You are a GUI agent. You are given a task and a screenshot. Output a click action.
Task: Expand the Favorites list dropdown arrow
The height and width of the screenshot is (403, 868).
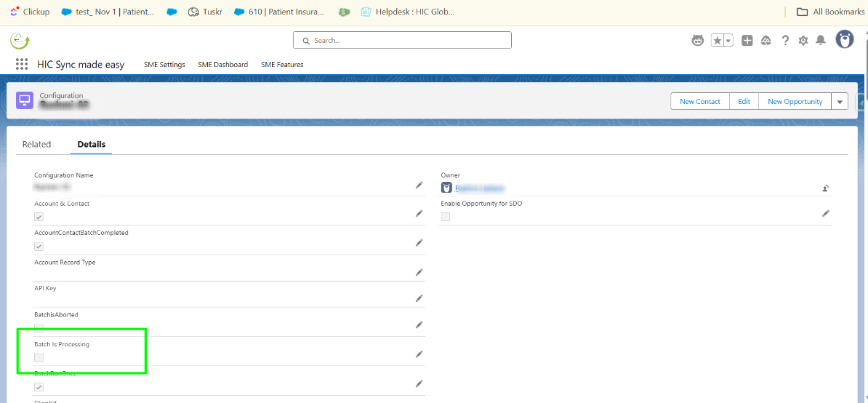[728, 41]
